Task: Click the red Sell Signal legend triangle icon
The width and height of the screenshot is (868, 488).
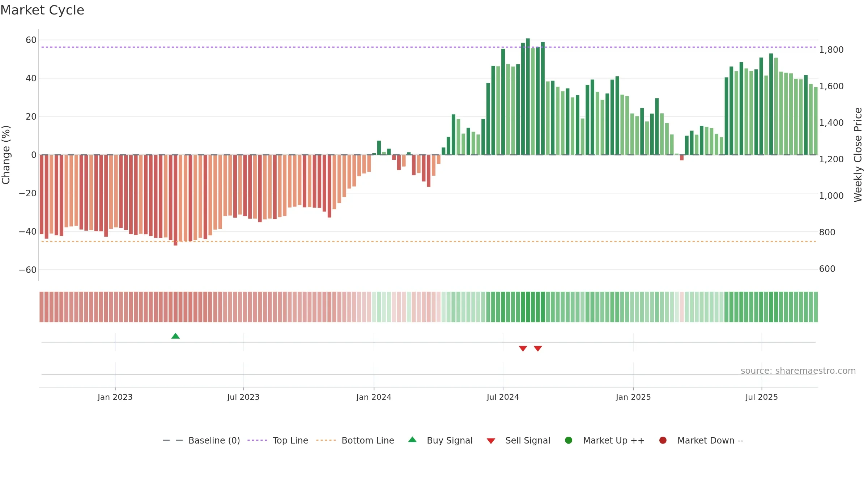Action: [491, 441]
